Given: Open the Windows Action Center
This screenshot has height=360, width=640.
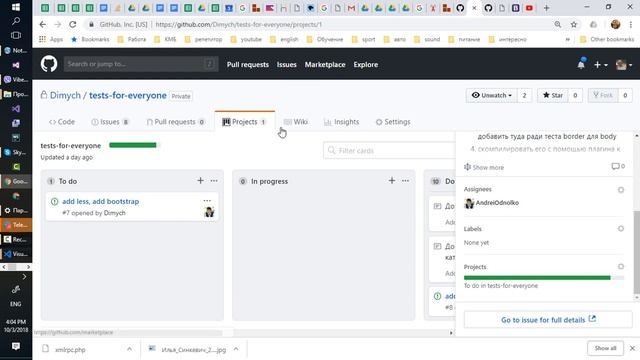Looking at the screenshot, I should [16, 346].
